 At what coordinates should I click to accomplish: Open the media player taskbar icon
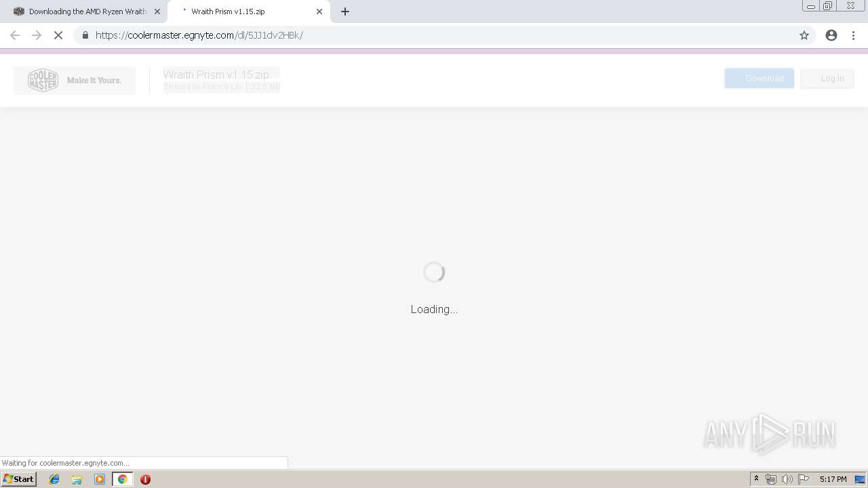100,479
